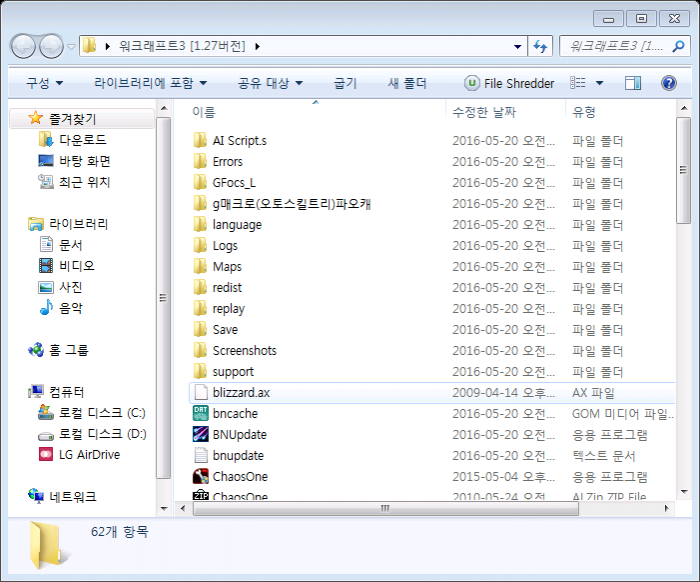Select the Maps folder
Screen dimensions: 700x582
[x=227, y=266]
